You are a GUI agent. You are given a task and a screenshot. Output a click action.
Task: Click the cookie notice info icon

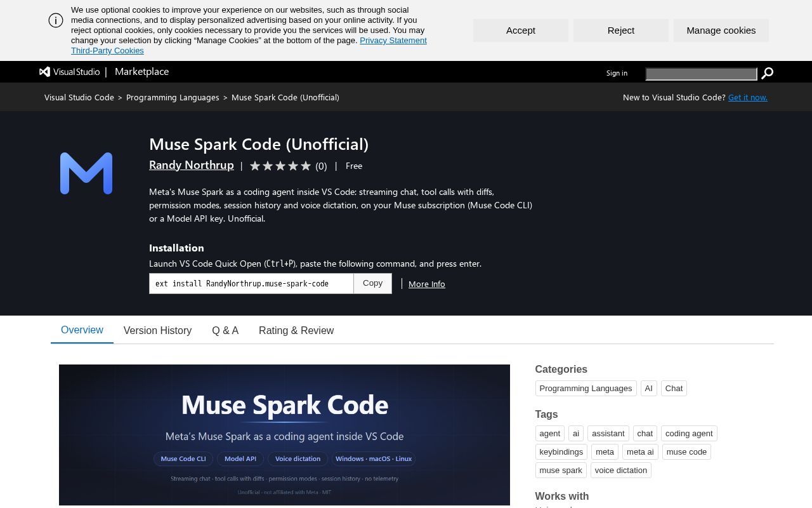click(x=56, y=20)
